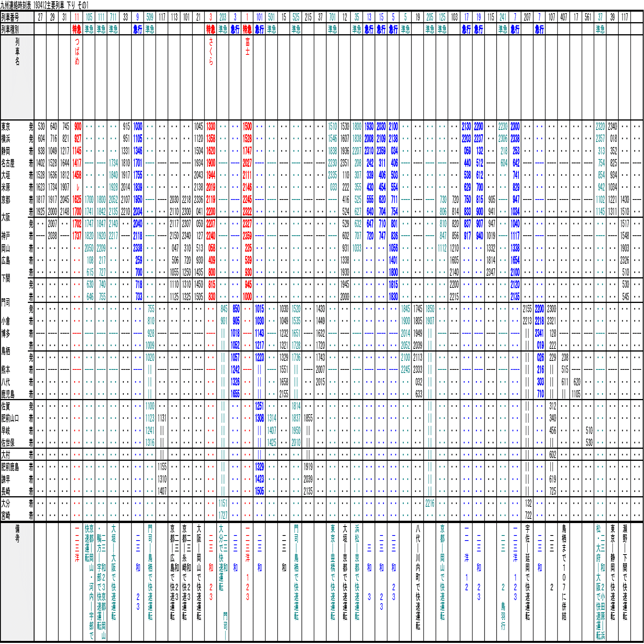Select the 熊本 station row label
644x644 pixels.
point(6,370)
